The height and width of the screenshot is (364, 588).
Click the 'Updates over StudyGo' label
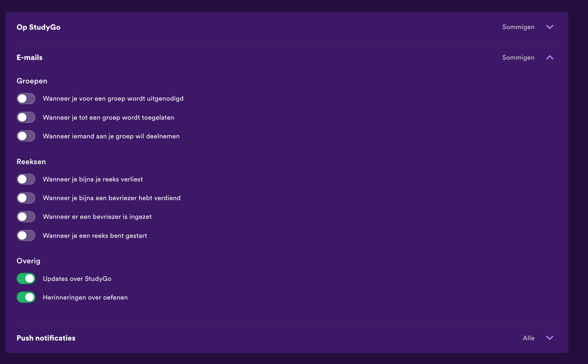(x=77, y=278)
